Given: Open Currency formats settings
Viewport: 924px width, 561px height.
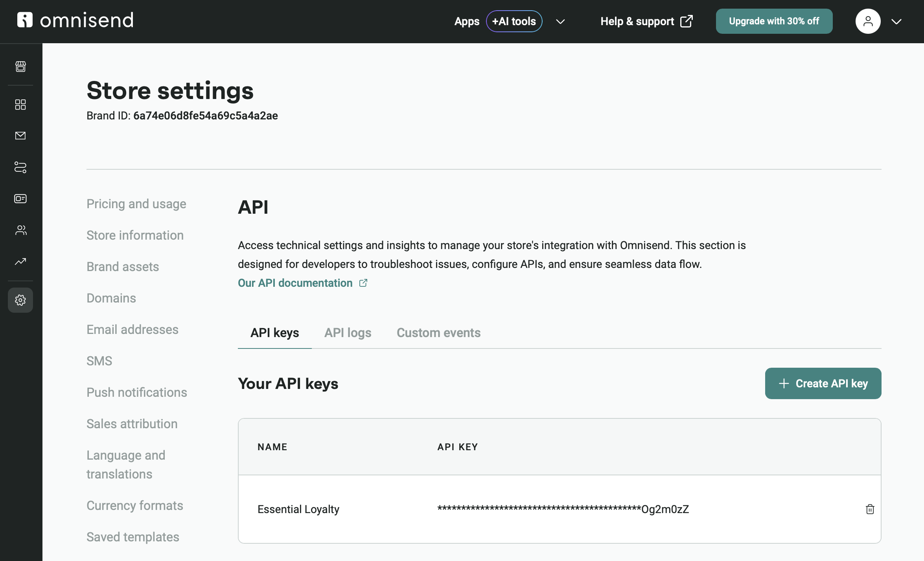Looking at the screenshot, I should pyautogui.click(x=135, y=506).
